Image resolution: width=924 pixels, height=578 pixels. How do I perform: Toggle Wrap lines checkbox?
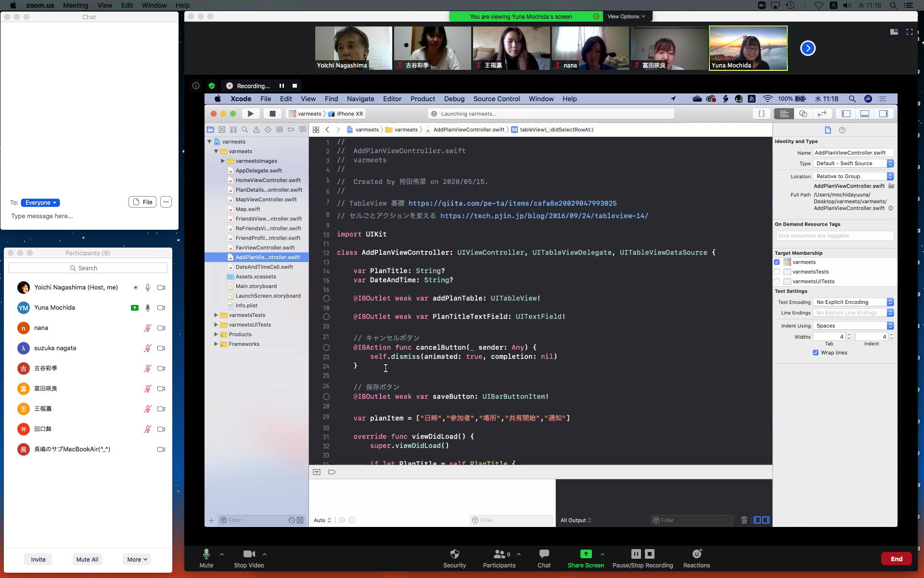point(816,353)
